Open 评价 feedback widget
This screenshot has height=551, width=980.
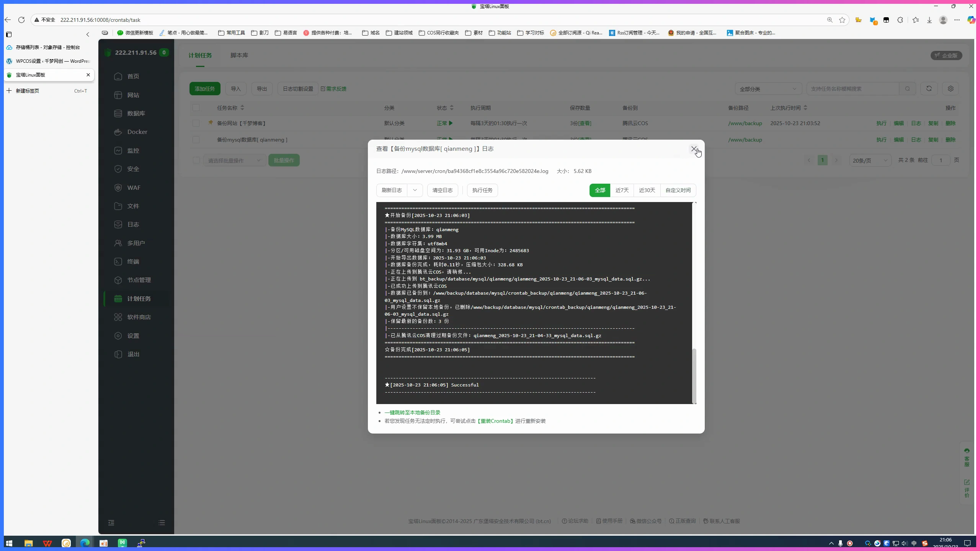967,489
